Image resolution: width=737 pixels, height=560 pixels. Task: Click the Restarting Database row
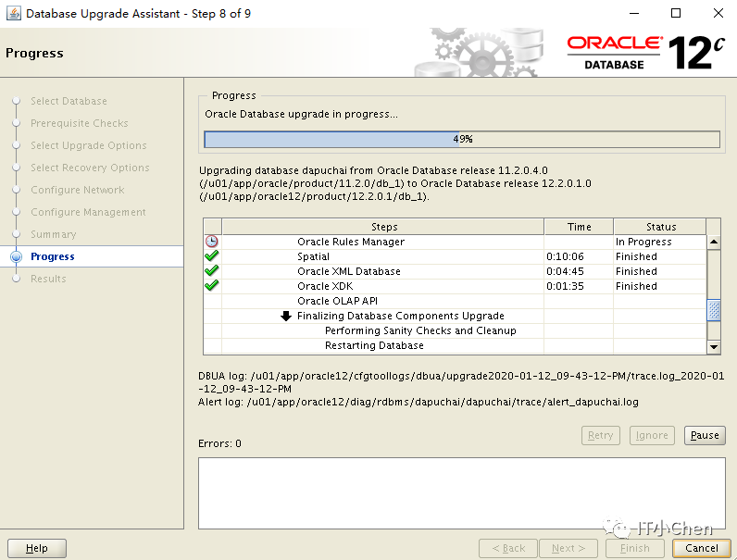coord(374,345)
